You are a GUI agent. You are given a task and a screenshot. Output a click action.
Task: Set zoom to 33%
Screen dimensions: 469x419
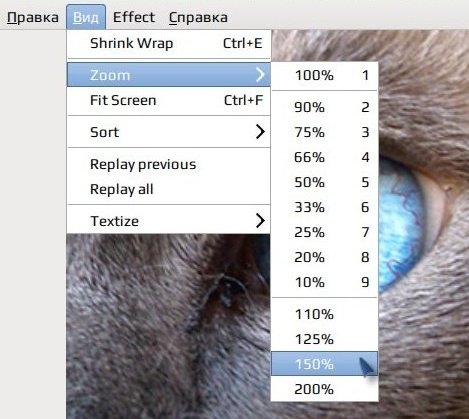(x=325, y=207)
